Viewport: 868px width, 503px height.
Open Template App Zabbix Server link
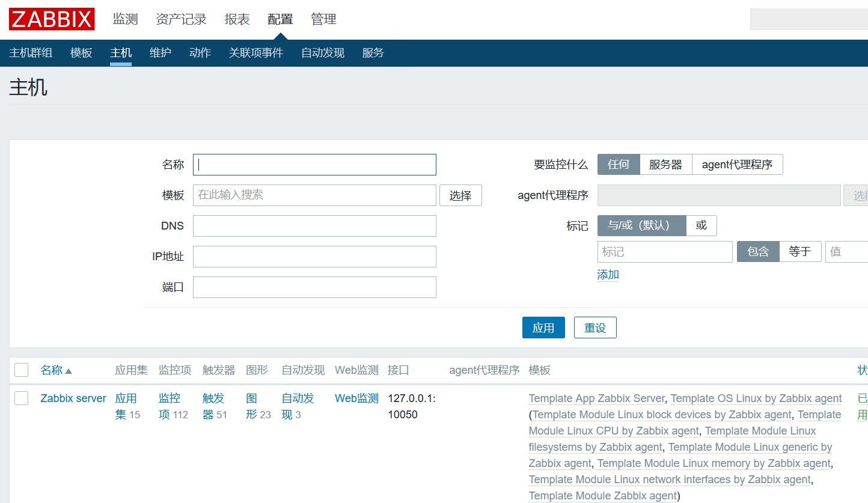[x=596, y=398]
